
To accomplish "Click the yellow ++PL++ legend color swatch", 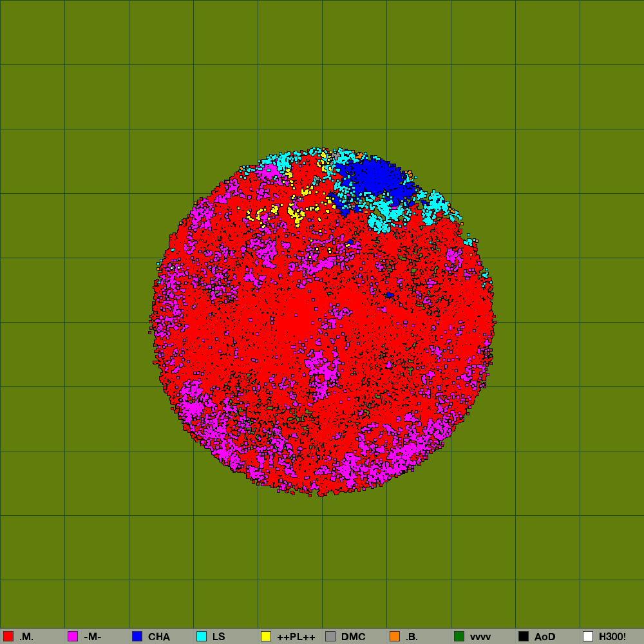I will pos(266,636).
